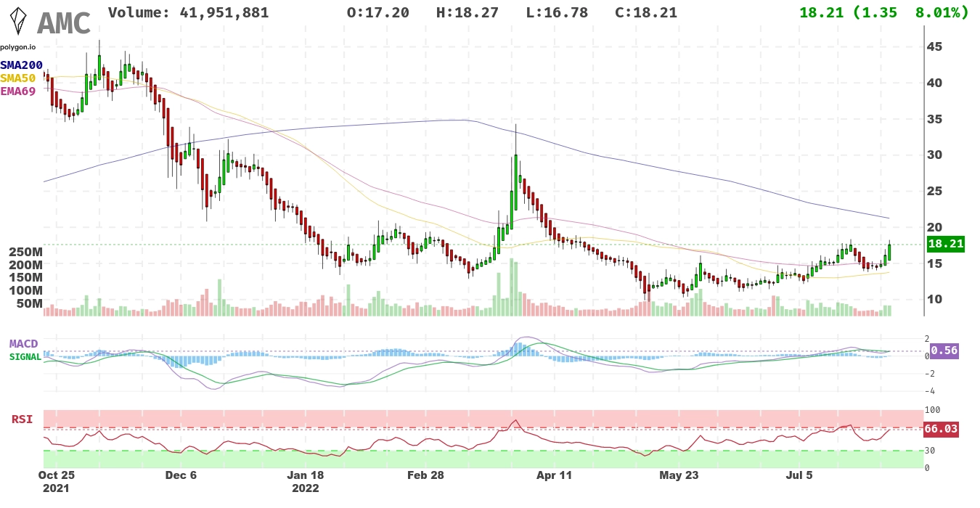The image size is (980, 508).
Task: Click the Apr 11 date label
Action: [554, 476]
